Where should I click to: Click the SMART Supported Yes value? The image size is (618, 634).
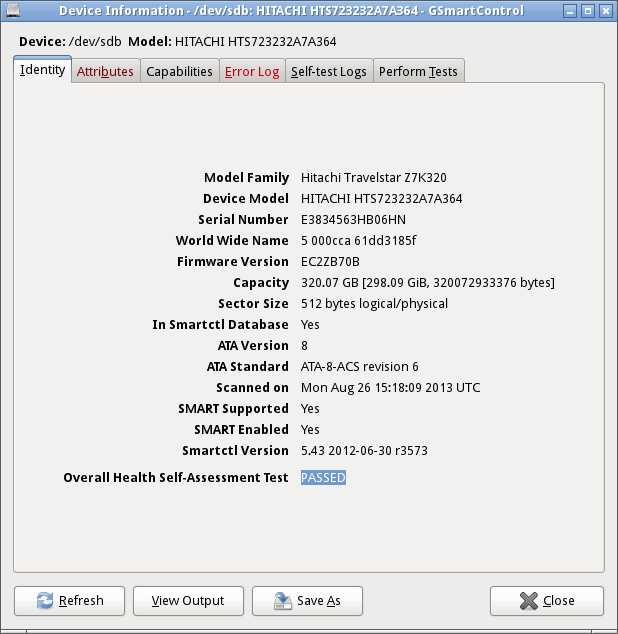click(x=310, y=409)
